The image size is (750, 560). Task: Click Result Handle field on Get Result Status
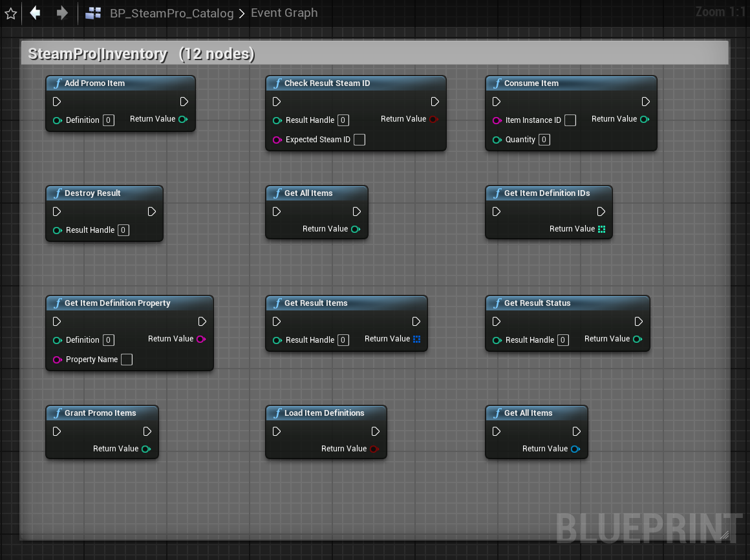[563, 340]
